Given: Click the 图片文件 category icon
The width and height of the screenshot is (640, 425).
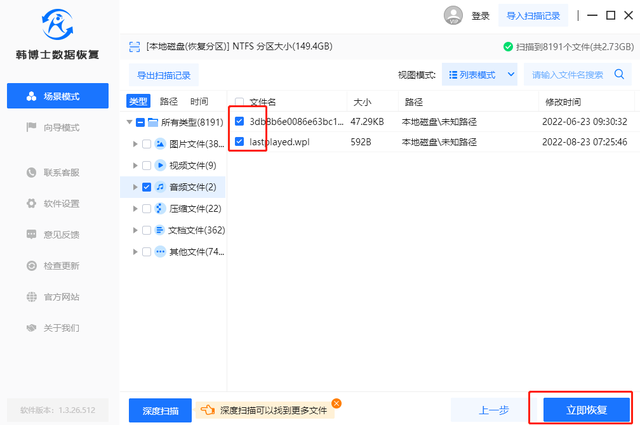Looking at the screenshot, I should (160, 144).
